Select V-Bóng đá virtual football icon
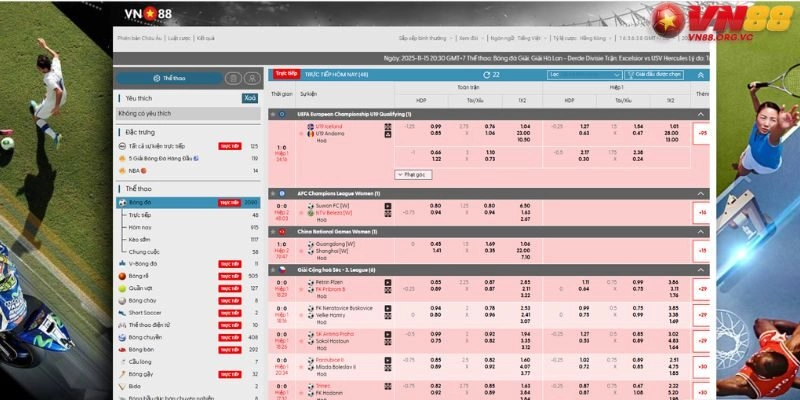Screen dimensions: 800x400 [x=122, y=264]
